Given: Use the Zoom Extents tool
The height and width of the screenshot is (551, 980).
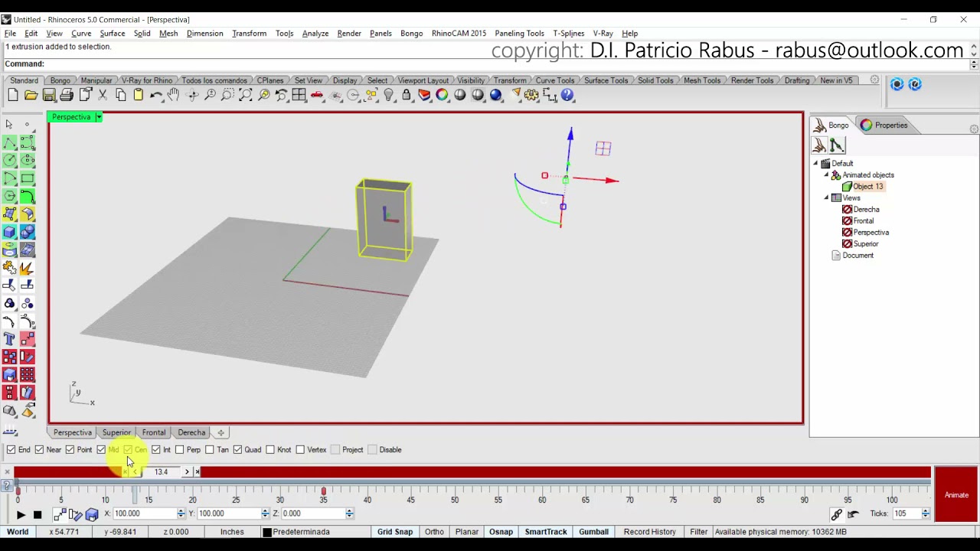Looking at the screenshot, I should pos(246,95).
